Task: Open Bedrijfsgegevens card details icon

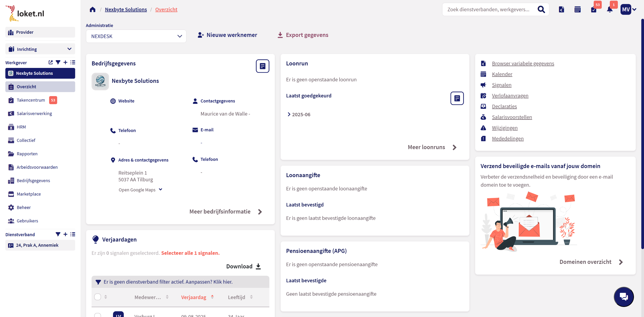Action: click(262, 66)
